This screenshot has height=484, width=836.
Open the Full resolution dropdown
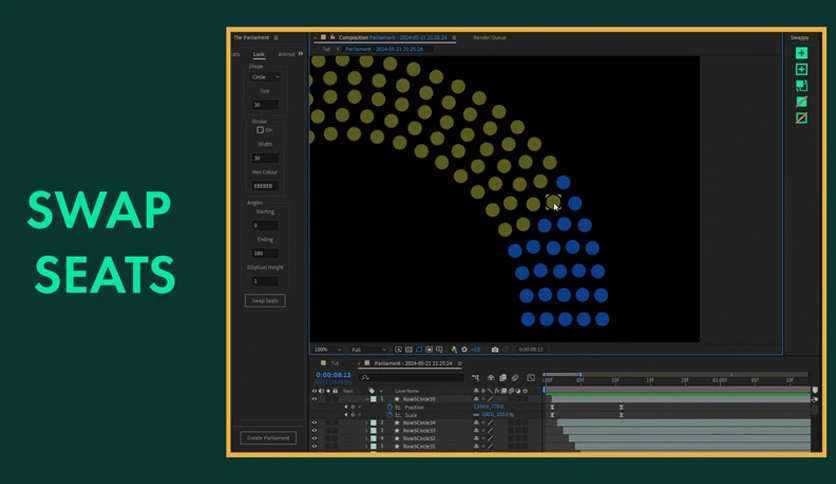(x=368, y=350)
